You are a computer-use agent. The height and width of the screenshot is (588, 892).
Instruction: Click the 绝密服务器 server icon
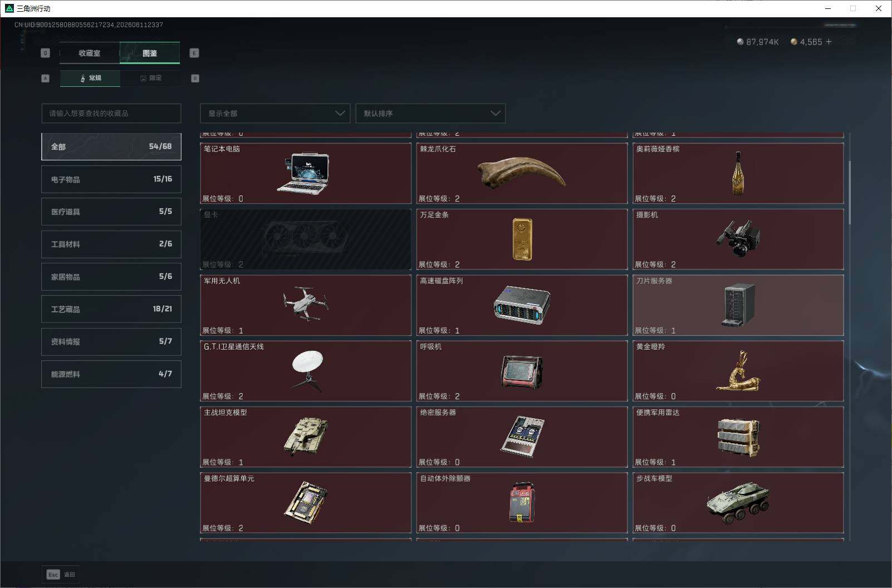click(522, 437)
